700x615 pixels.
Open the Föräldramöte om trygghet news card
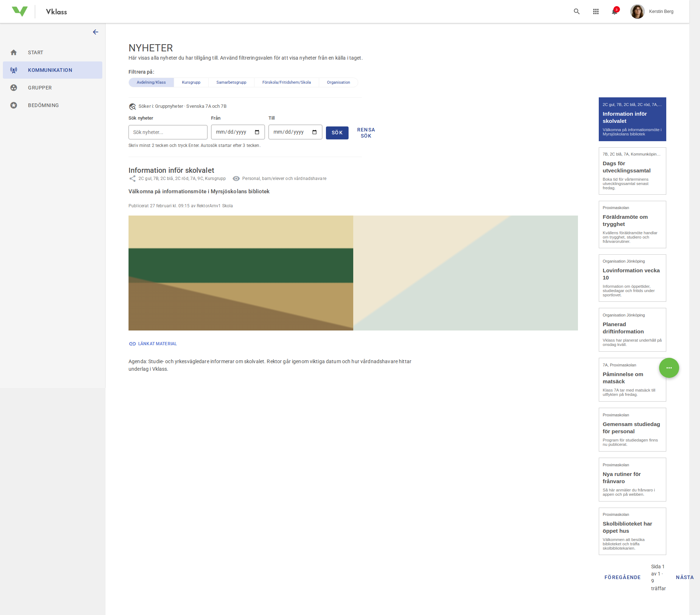pos(633,225)
